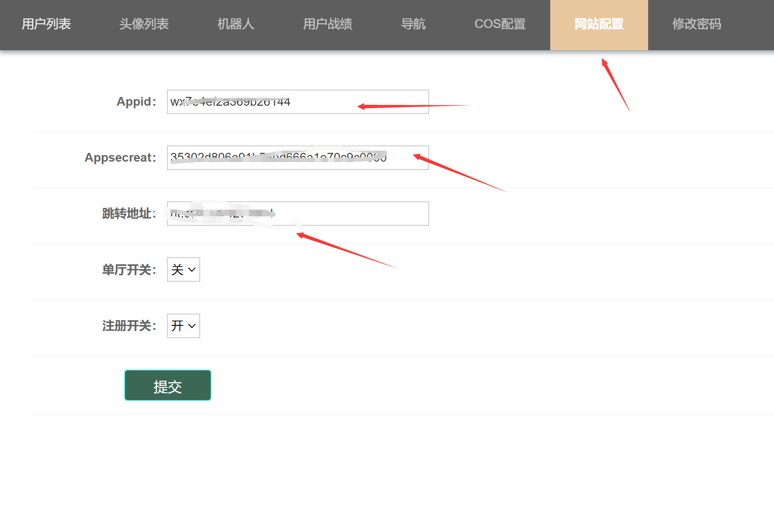Viewport: 774px width, 532px height.
Task: Open the 用户战绩 page
Action: pos(327,24)
